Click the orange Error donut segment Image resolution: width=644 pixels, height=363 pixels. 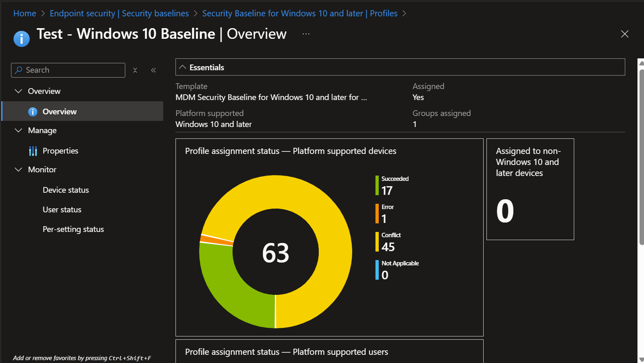tap(216, 240)
